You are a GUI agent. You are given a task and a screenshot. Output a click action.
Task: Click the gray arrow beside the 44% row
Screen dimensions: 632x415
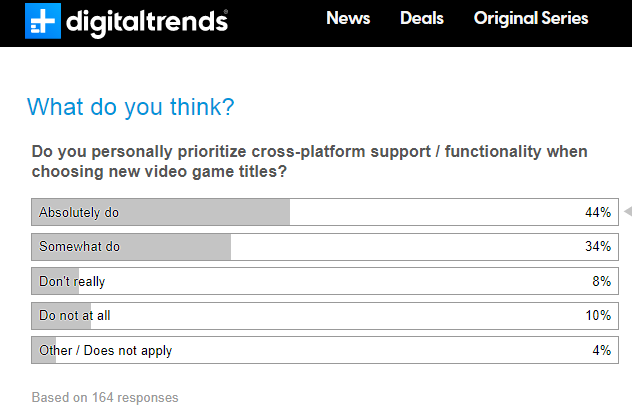pos(628,211)
